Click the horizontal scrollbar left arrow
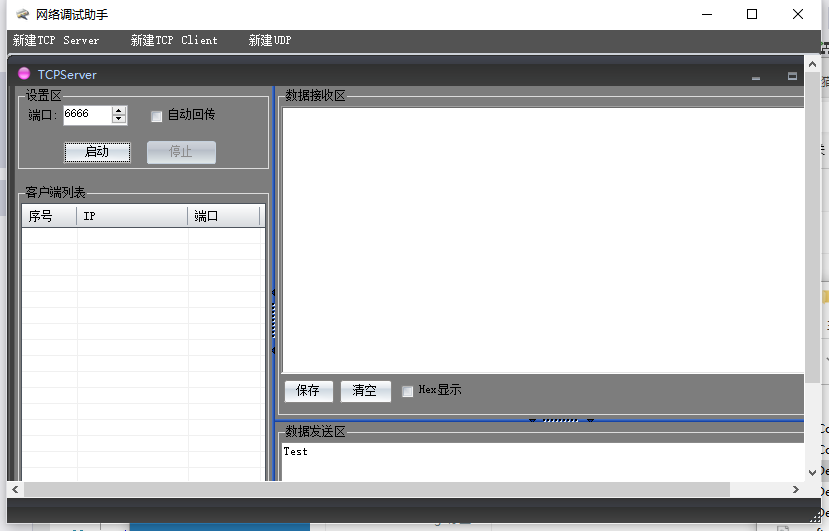Image resolution: width=829 pixels, height=531 pixels. coord(15,489)
